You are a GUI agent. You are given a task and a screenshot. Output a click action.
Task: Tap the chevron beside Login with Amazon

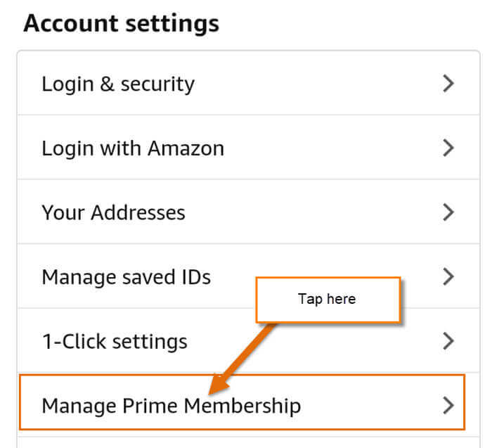[448, 148]
